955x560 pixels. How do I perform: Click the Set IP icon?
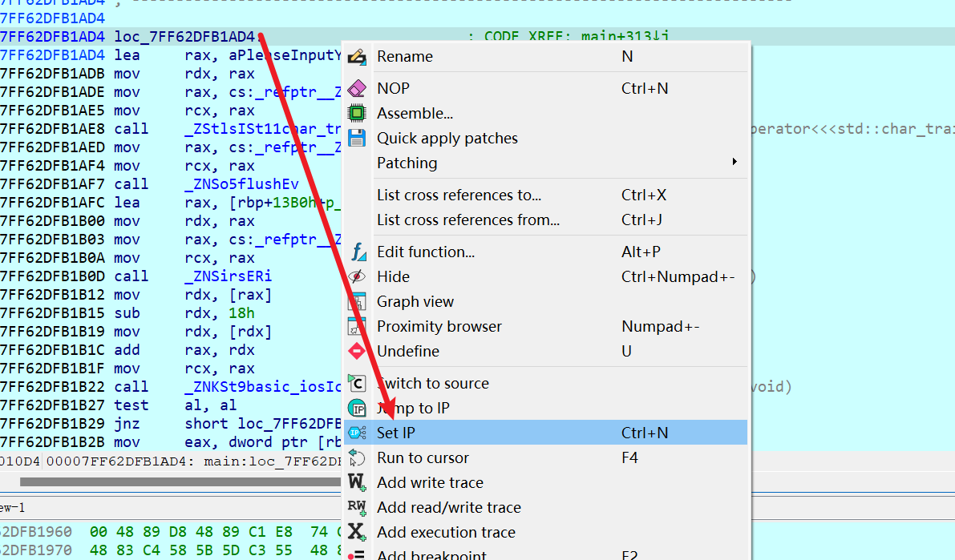coord(357,433)
